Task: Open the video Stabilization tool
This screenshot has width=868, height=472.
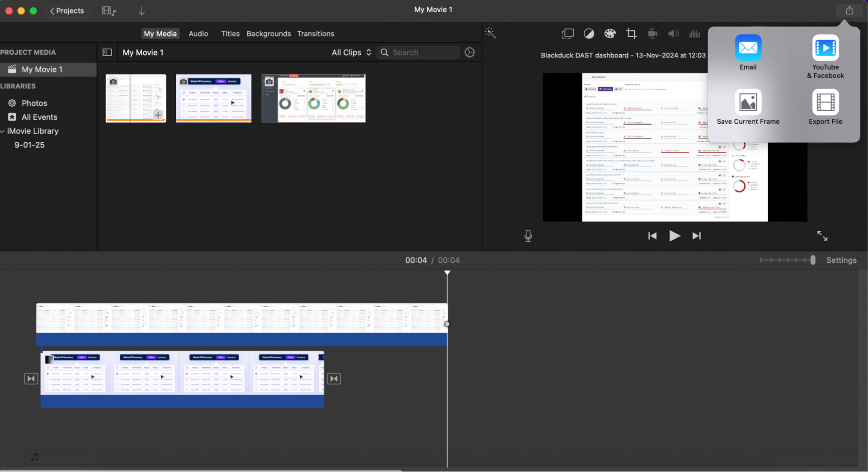Action: coord(652,33)
